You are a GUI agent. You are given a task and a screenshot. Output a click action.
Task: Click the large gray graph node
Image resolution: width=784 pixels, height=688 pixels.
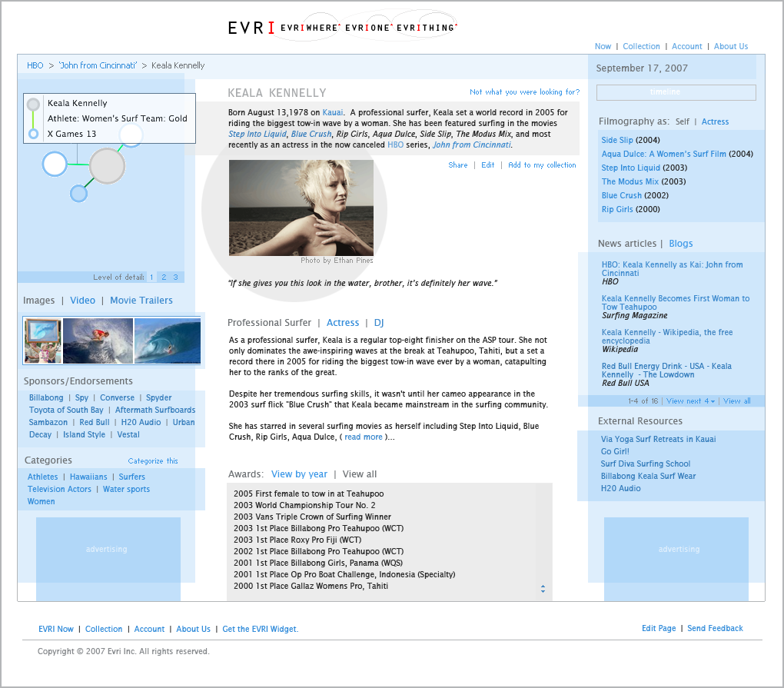tap(107, 166)
